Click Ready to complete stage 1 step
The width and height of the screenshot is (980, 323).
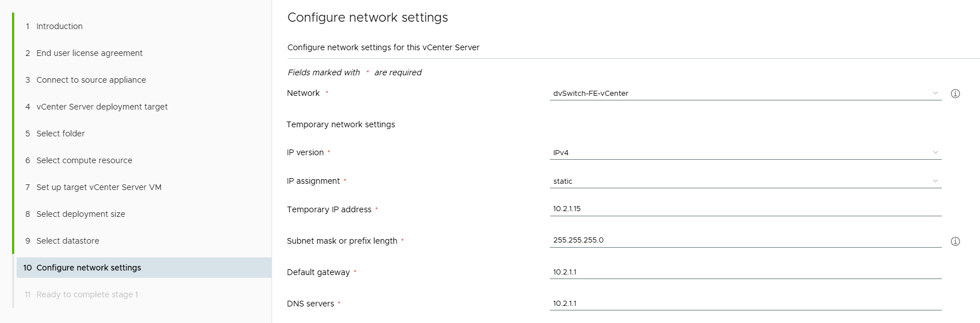87,294
